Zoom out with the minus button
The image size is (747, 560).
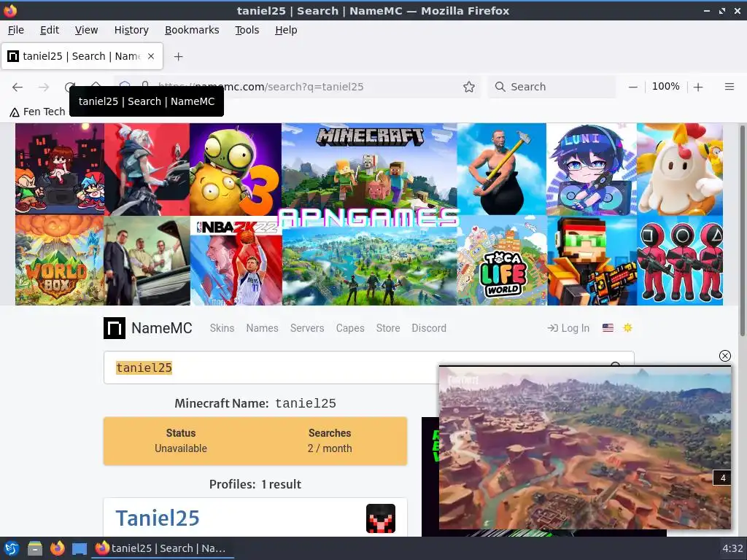coord(632,87)
